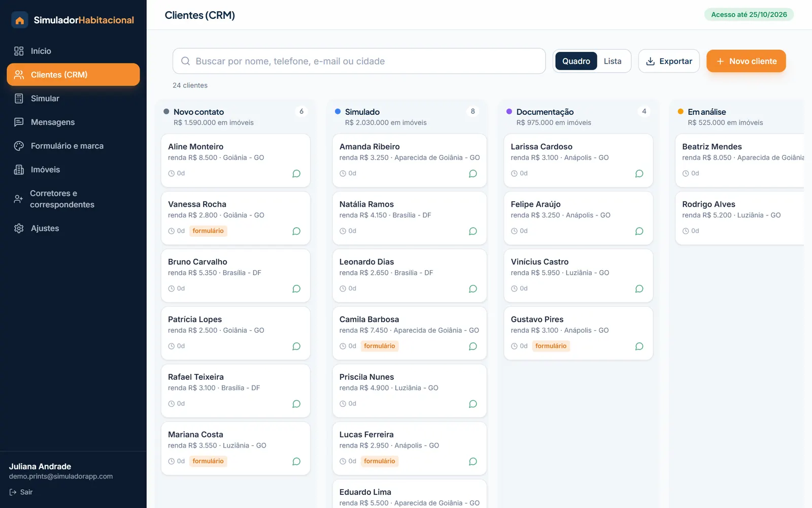
Task: Open chat icon on Vinícius Castro card
Action: [x=639, y=289]
